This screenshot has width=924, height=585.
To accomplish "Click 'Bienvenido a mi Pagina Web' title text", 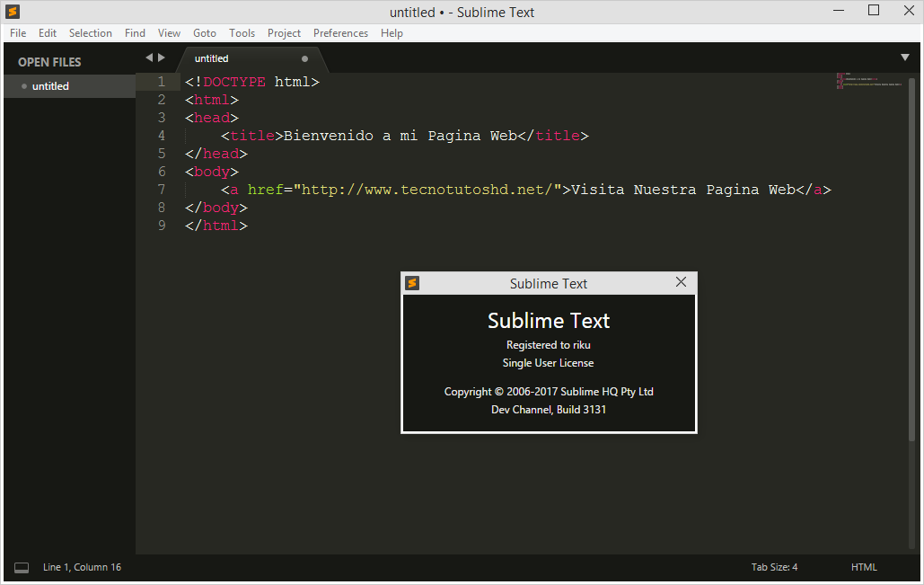I will point(400,137).
